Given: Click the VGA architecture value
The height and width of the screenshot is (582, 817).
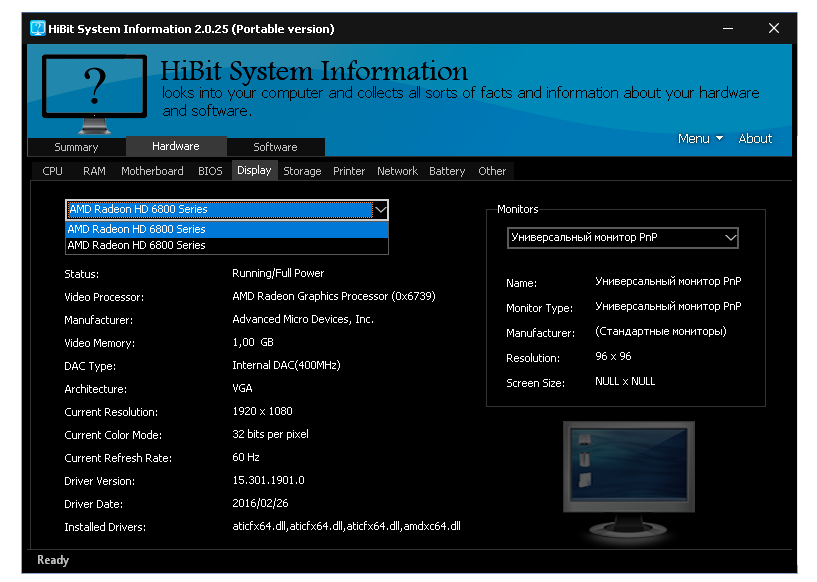Looking at the screenshot, I should click(242, 388).
